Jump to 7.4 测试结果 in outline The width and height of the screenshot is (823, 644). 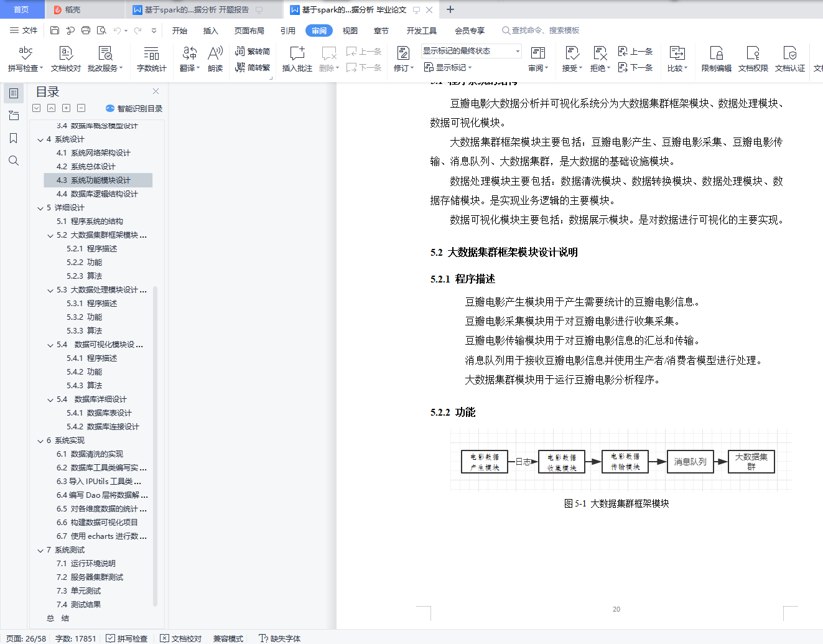coord(78,605)
